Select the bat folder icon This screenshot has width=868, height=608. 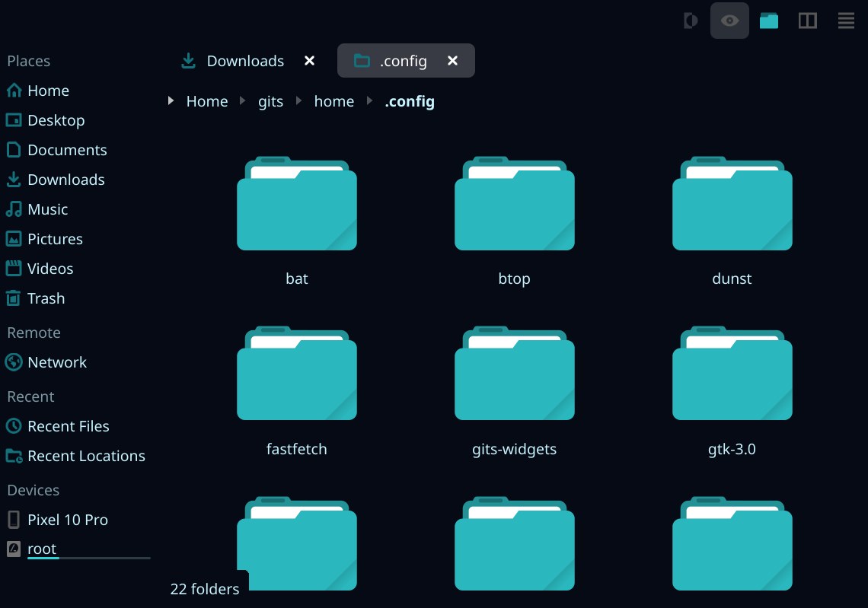(x=297, y=204)
